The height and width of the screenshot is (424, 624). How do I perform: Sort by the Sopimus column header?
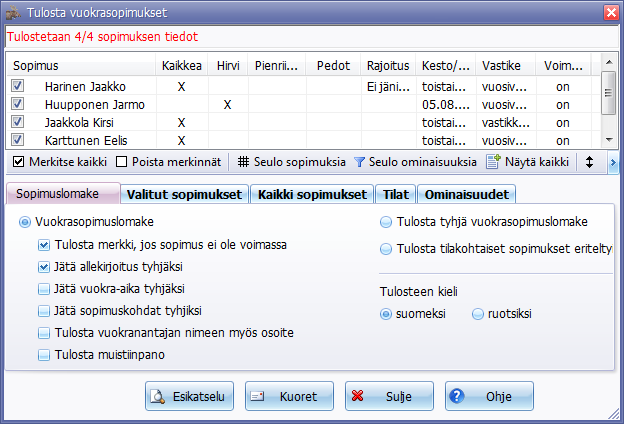pos(81,65)
